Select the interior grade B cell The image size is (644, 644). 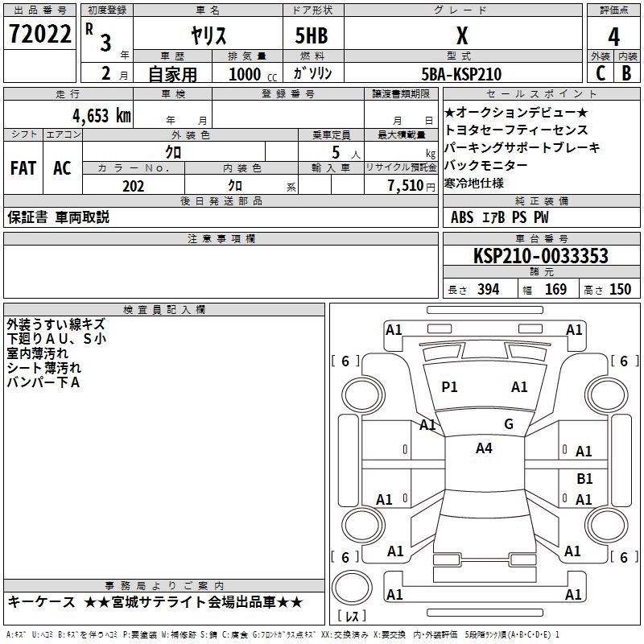(x=627, y=73)
